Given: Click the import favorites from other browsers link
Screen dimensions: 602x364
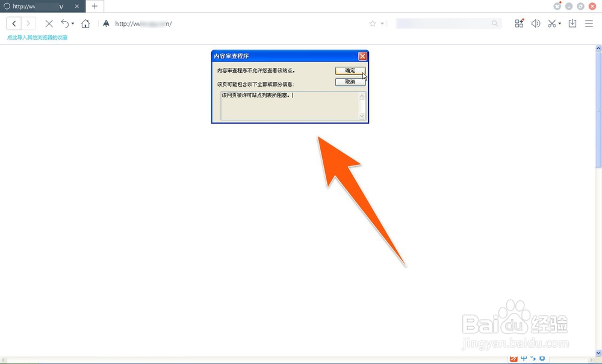Looking at the screenshot, I should click(37, 37).
